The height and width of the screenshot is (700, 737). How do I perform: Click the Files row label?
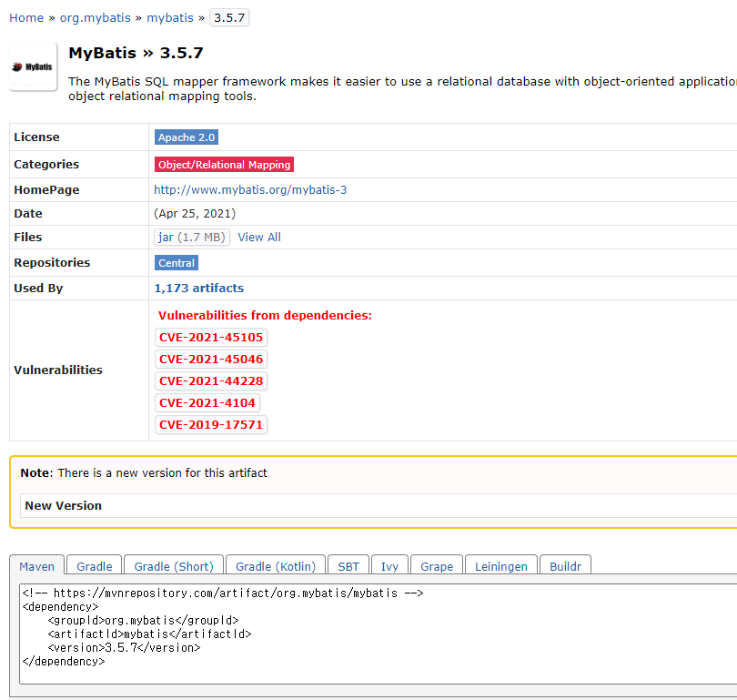pos(27,238)
